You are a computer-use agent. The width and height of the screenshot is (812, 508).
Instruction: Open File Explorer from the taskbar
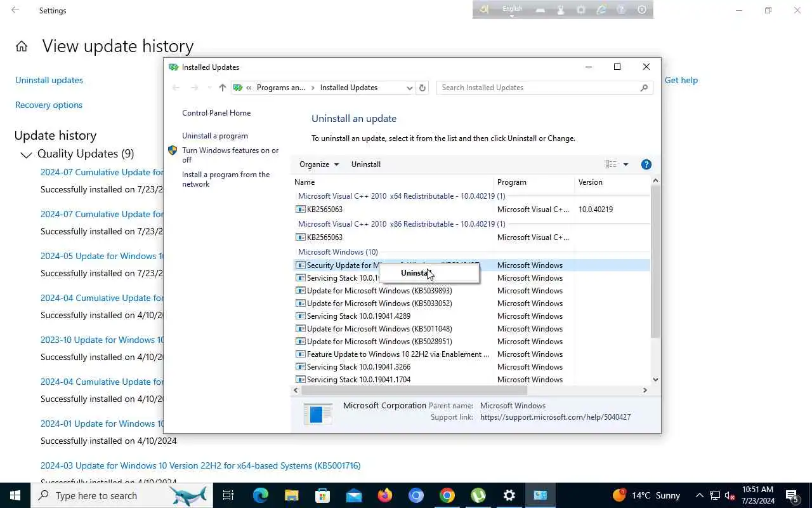(x=292, y=495)
